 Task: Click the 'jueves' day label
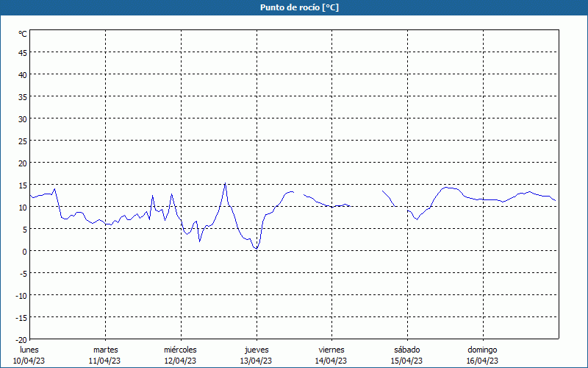257,350
